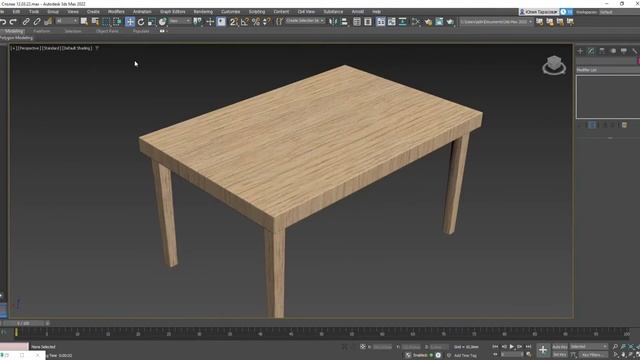The height and width of the screenshot is (360, 640).
Task: Open the key filter Selected dropdown
Action: coord(589,347)
